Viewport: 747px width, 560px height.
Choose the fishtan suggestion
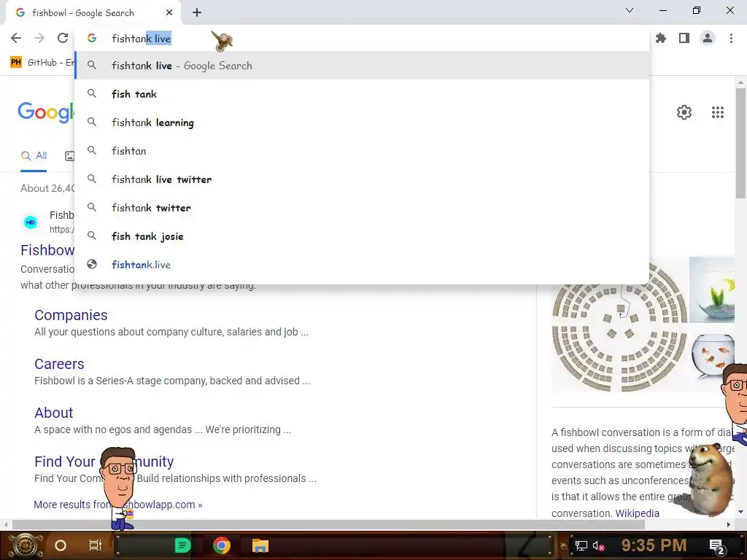pos(362,151)
